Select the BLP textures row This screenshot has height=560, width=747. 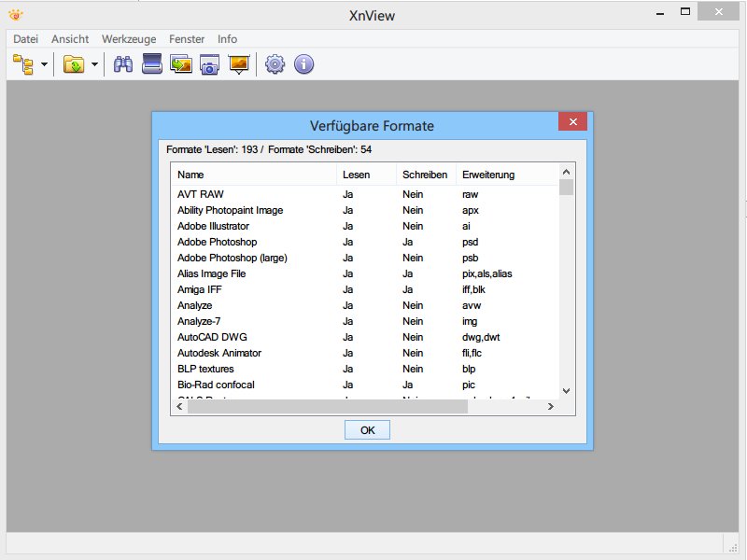click(365, 369)
